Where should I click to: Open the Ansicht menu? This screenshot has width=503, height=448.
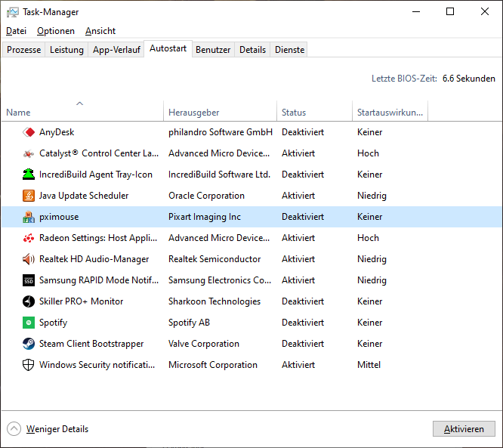coord(100,31)
